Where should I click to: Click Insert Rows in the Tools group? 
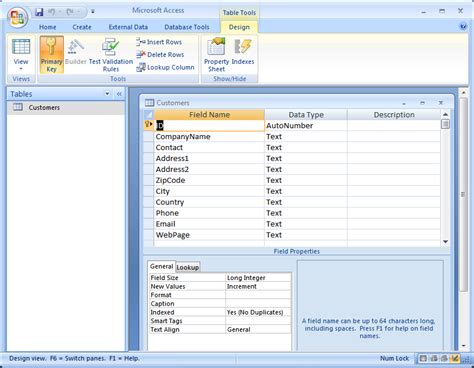(159, 42)
